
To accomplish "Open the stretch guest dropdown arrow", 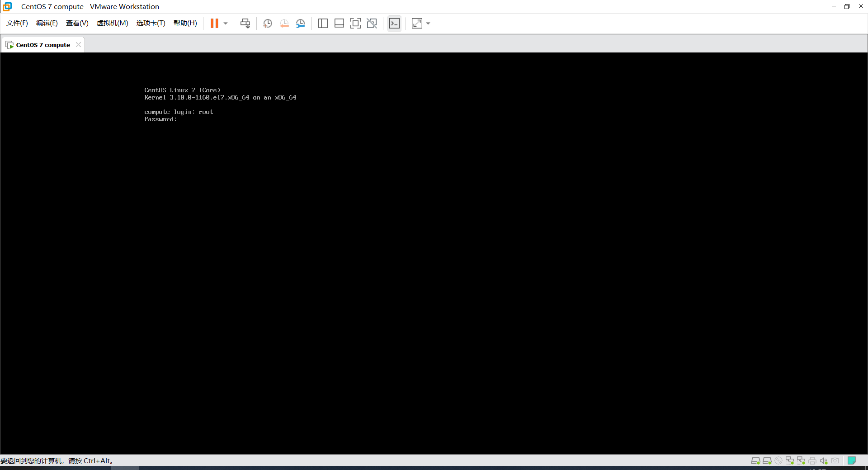I will 428,24.
